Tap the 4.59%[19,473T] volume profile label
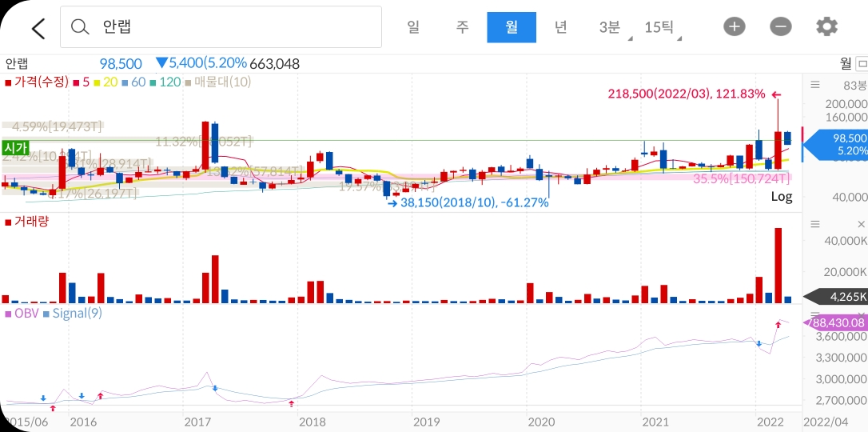The image size is (868, 432). click(x=57, y=127)
